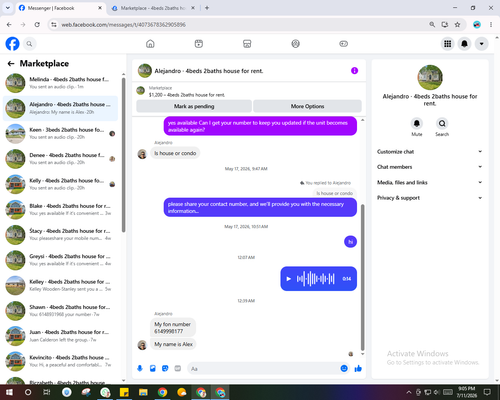Open Chrome menu three dots
Screen dimensions: 500x400
pos(491,25)
